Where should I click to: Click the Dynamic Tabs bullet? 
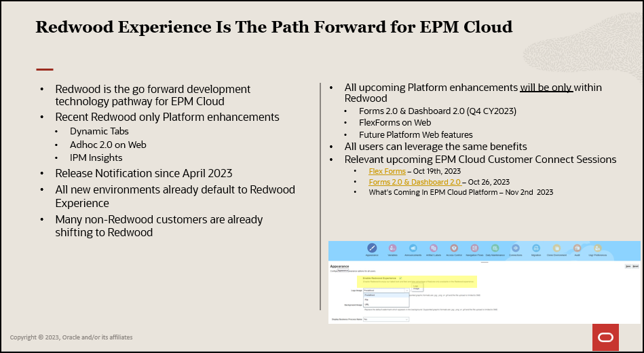pyautogui.click(x=99, y=131)
